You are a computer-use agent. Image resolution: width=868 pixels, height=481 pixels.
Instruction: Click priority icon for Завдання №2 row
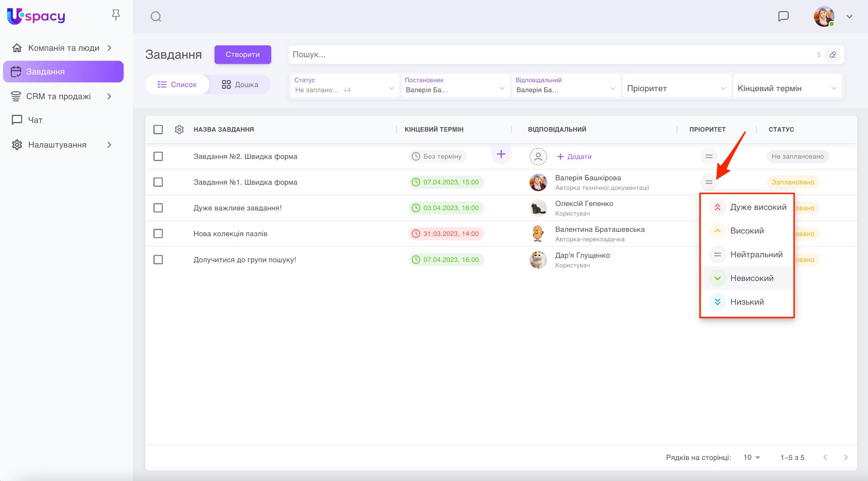click(709, 156)
